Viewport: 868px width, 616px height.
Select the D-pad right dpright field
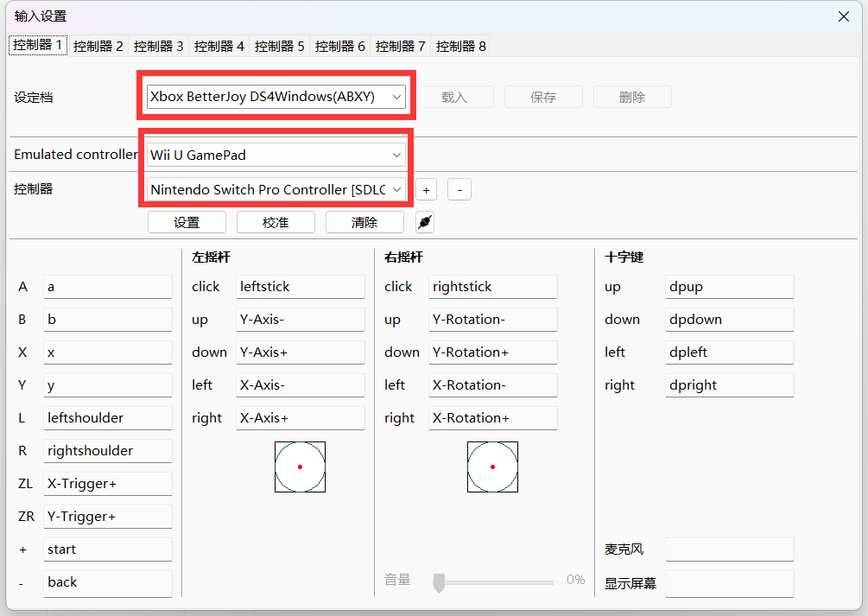coord(730,385)
